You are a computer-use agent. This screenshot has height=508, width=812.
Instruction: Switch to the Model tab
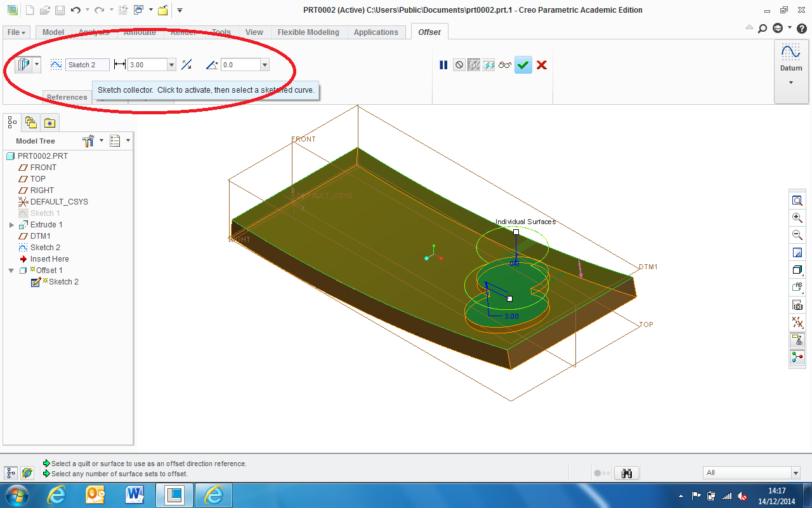[x=53, y=32]
